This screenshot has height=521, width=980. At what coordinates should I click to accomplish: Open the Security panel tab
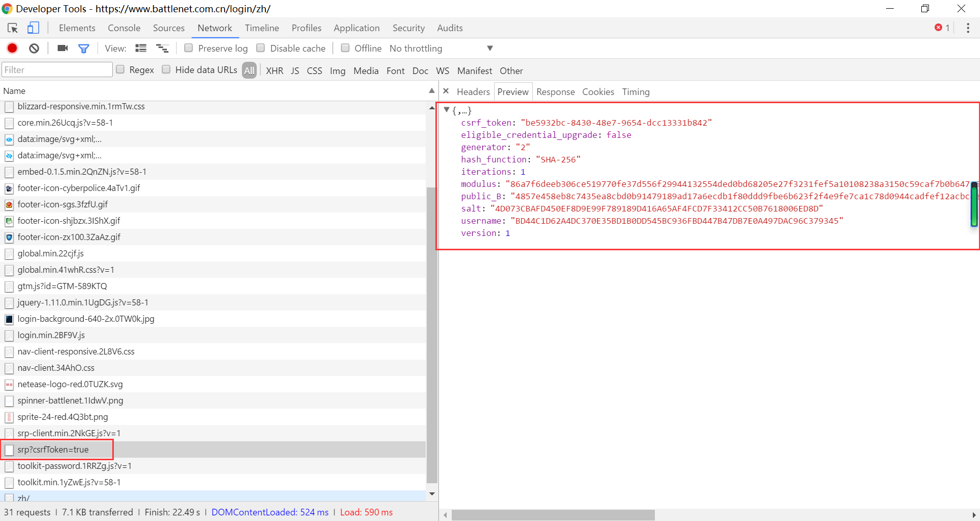point(408,28)
